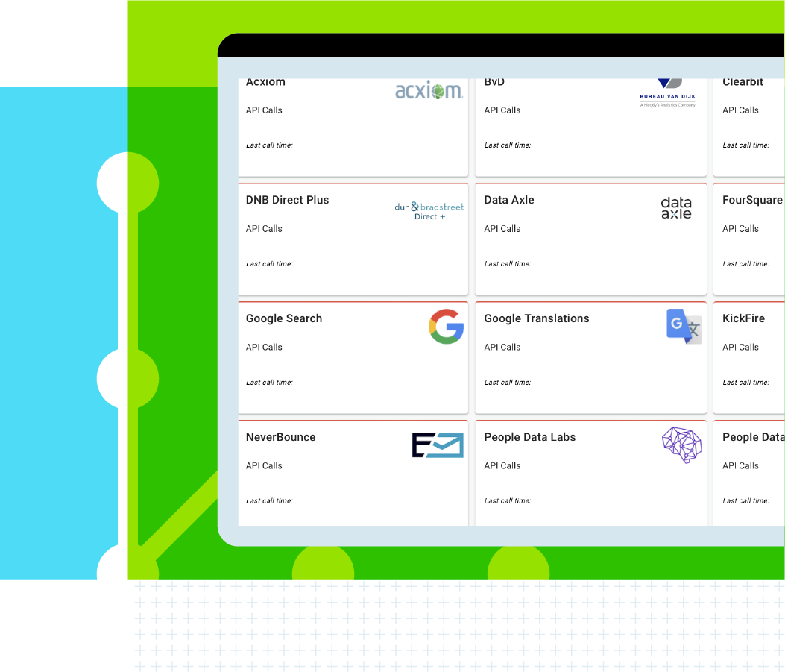Click Last call time in DNB Direct Plus card
Screen dimensions: 785x672
pyautogui.click(x=269, y=264)
